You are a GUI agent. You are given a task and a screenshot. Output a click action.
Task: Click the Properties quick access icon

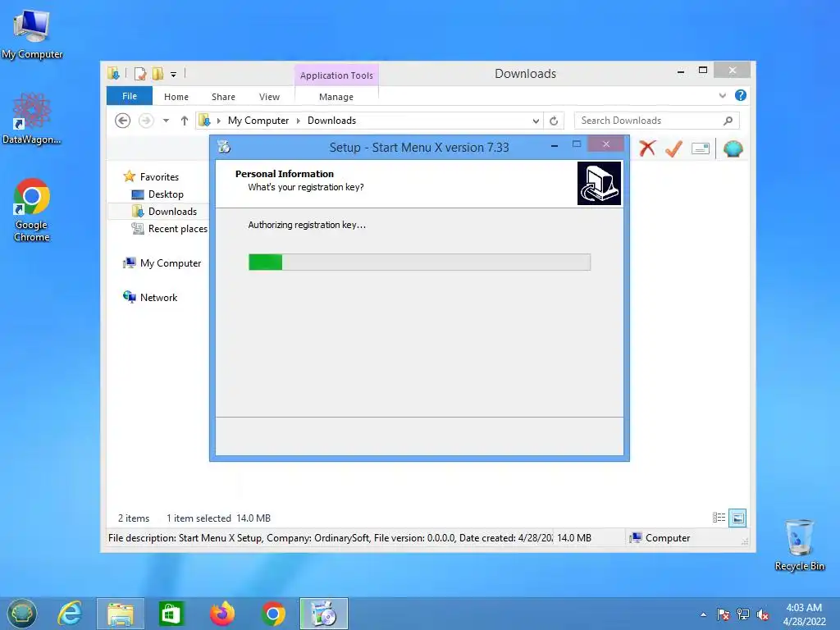click(140, 73)
